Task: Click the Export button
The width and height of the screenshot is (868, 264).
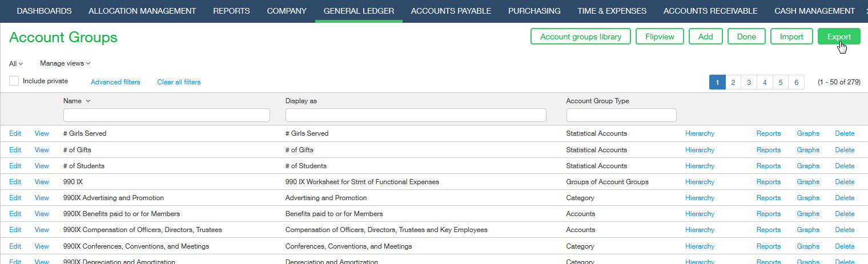Action: tap(839, 36)
